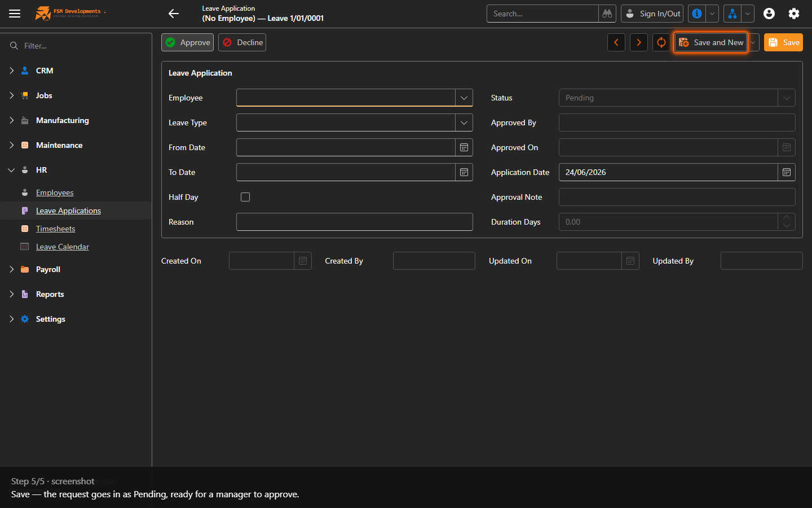The image size is (812, 508).
Task: Open the Leave Type dropdown arrow
Action: [x=464, y=122]
